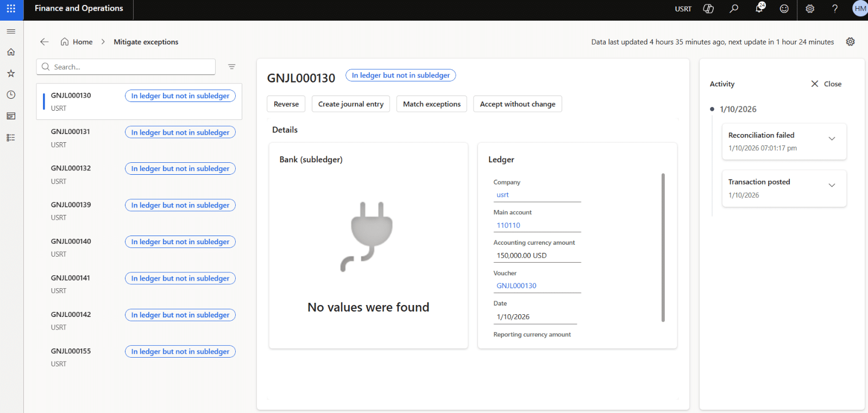Screen dimensions: 868x413
Task: Expand the Reconciliation failed activity card
Action: pyautogui.click(x=832, y=139)
